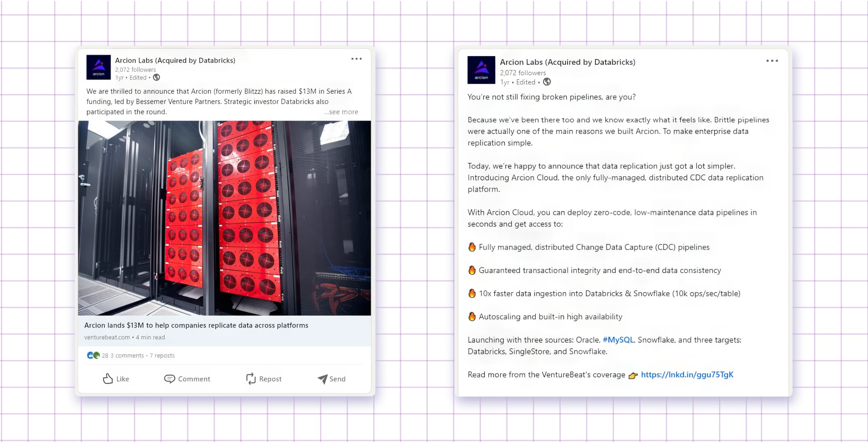
Task: Open Arcion logo on left post
Action: pos(99,67)
